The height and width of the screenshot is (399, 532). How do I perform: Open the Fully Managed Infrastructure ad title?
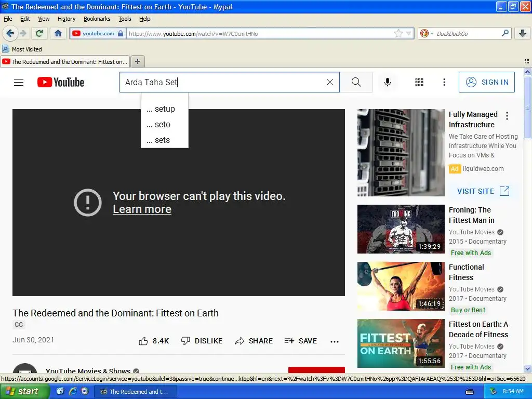[473, 119]
